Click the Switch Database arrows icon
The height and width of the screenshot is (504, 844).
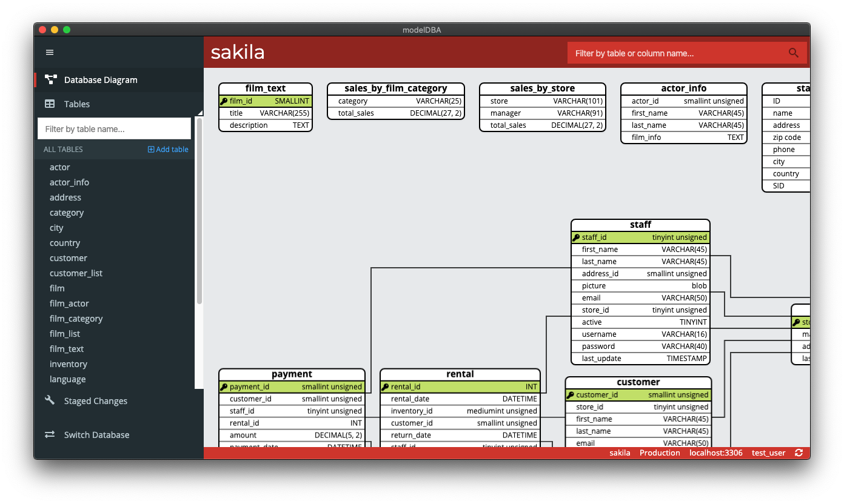click(49, 434)
